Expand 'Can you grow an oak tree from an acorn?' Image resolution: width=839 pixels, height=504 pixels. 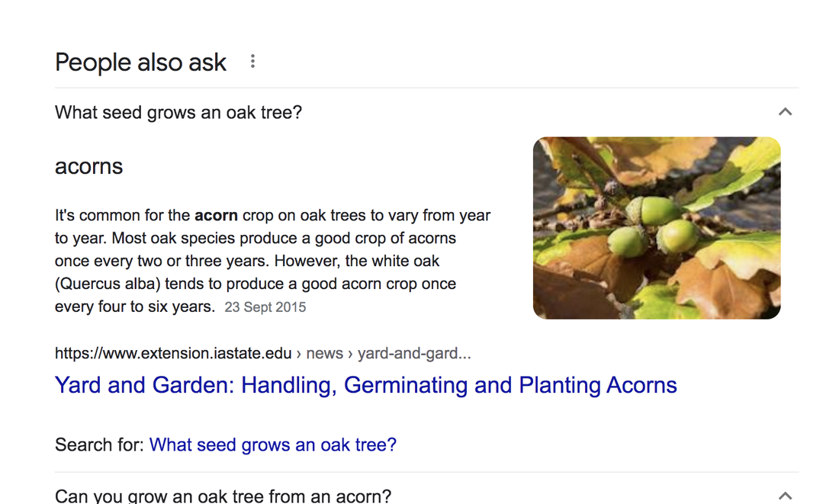[426, 493]
